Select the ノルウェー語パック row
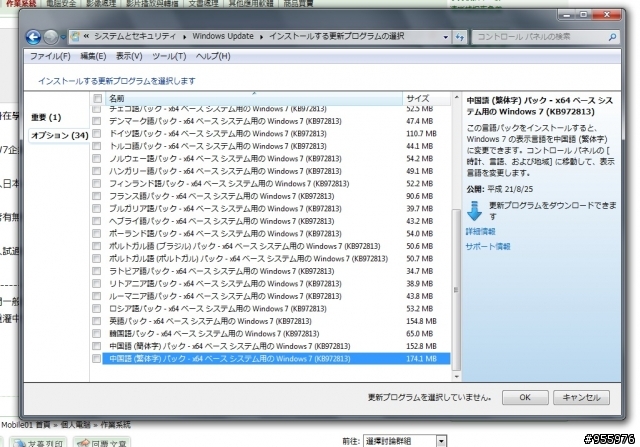This screenshot has height=447, width=640. pos(276,158)
